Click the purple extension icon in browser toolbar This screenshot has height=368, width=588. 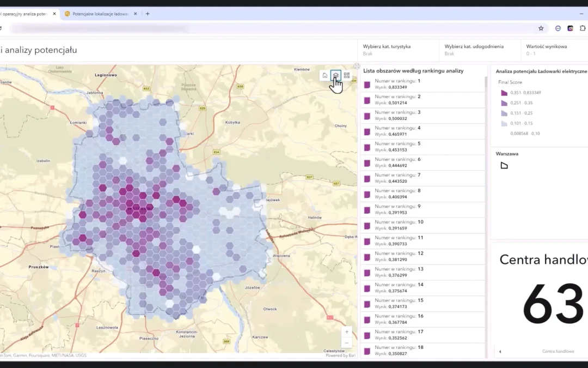(x=570, y=28)
